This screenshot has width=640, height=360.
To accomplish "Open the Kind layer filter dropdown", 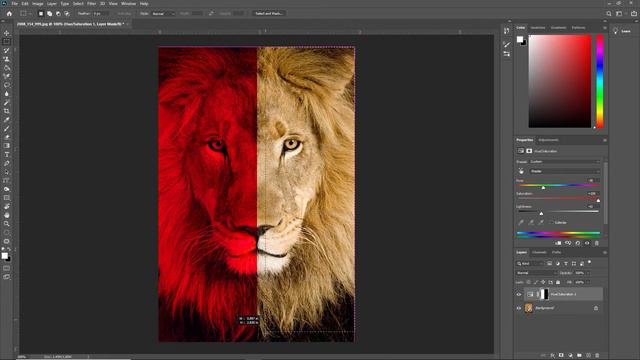I will 530,264.
